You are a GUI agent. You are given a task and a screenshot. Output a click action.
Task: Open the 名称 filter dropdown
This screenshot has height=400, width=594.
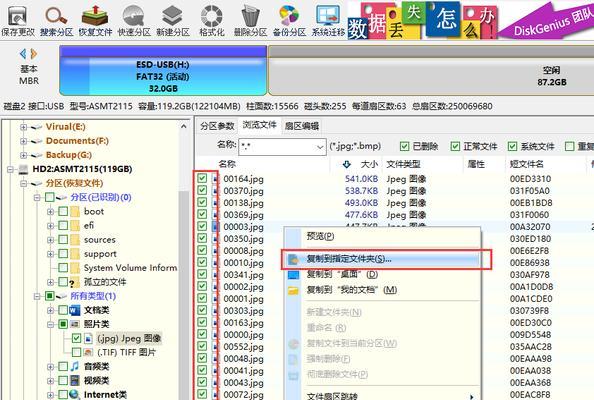pos(320,147)
